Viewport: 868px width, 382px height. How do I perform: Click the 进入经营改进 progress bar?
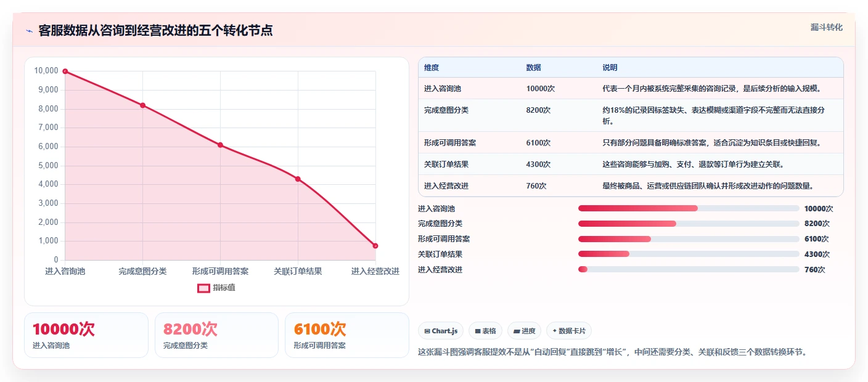[x=689, y=269]
